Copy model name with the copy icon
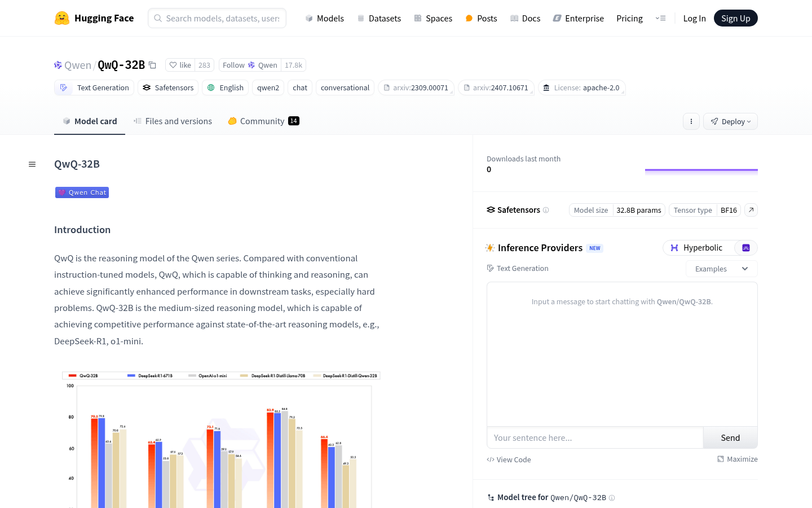This screenshot has height=508, width=812. pyautogui.click(x=152, y=65)
